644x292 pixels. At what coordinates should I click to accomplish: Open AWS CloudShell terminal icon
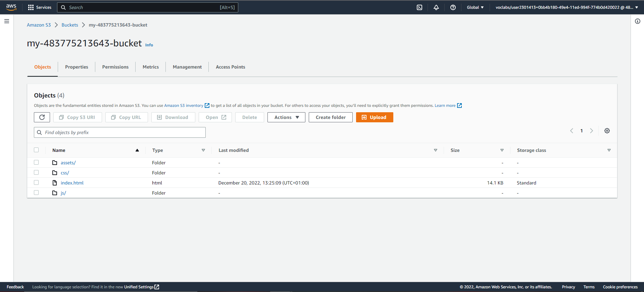[x=419, y=7]
